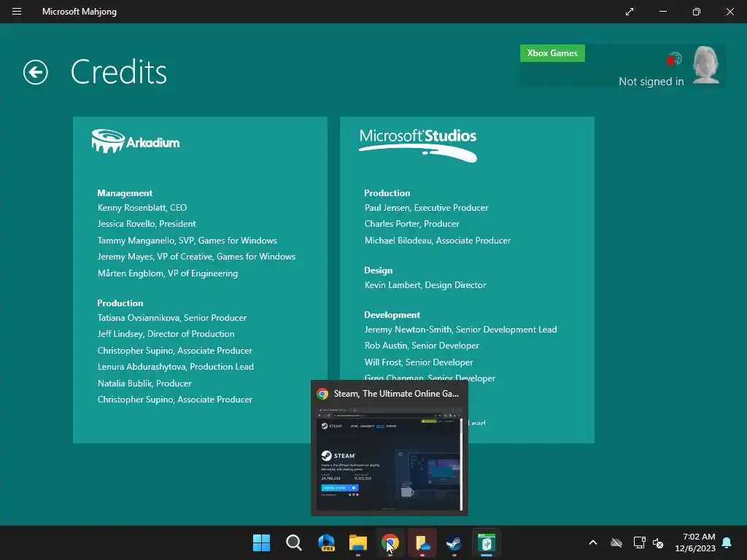Viewport: 747px width, 560px height.
Task: Go back using the Credits back arrow
Action: (36, 72)
